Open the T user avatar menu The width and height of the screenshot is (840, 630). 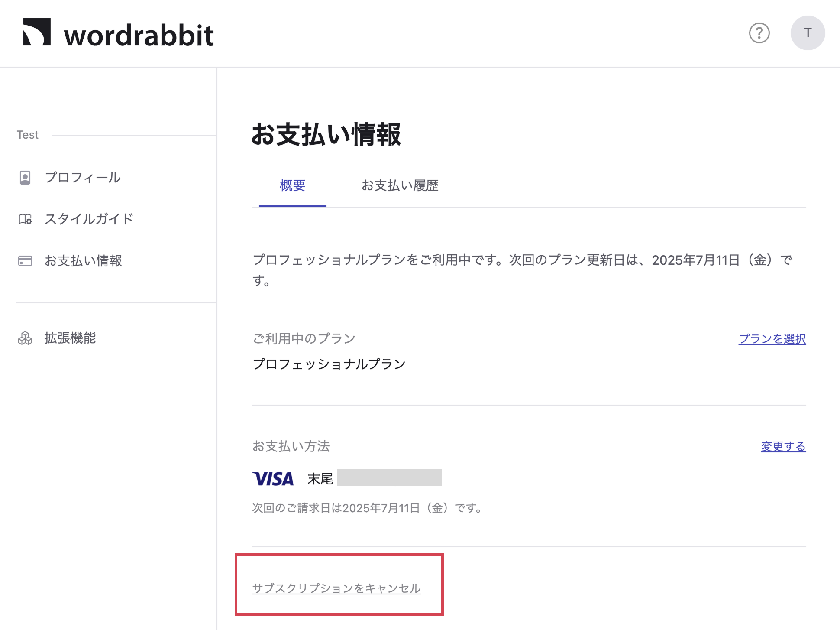pos(808,33)
